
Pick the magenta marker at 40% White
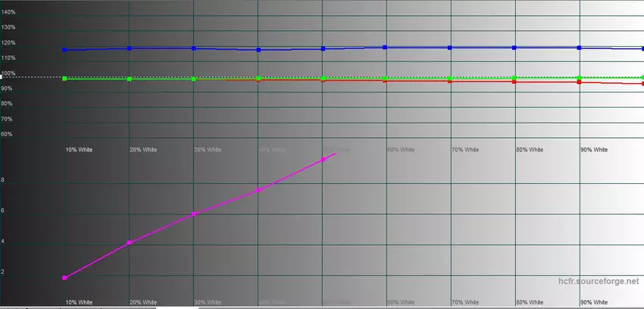(259, 189)
